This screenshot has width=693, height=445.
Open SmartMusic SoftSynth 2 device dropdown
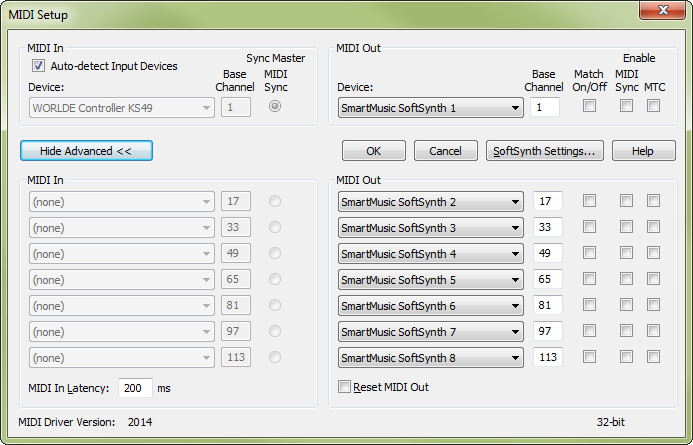[430, 202]
